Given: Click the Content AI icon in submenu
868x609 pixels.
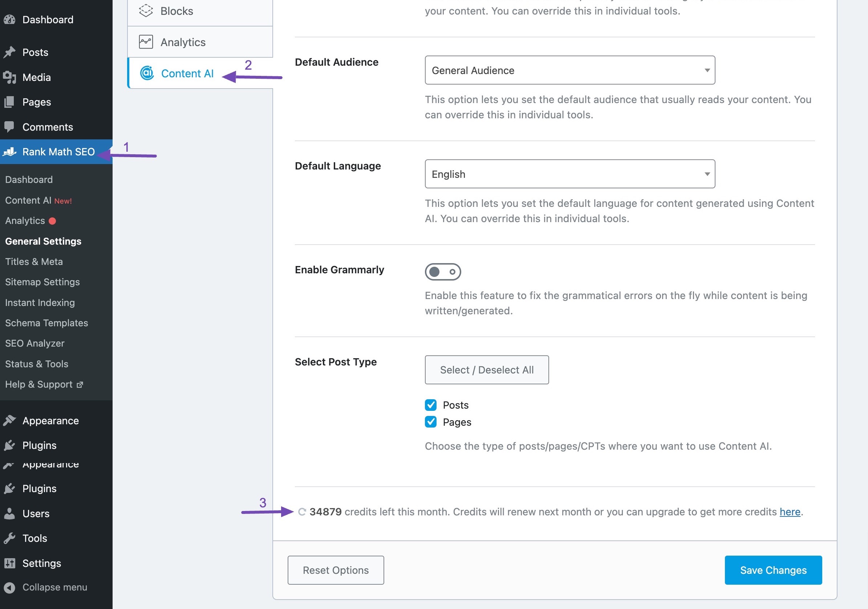Looking at the screenshot, I should point(145,73).
